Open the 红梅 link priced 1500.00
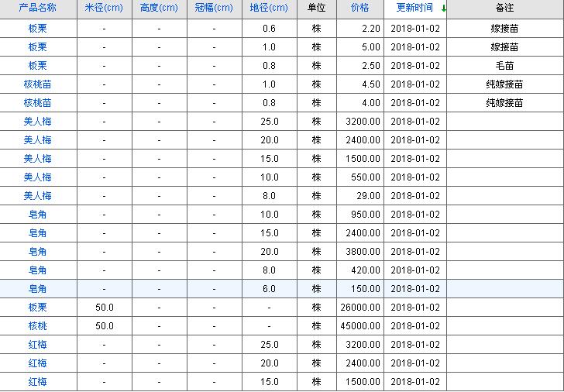 [x=37, y=382]
